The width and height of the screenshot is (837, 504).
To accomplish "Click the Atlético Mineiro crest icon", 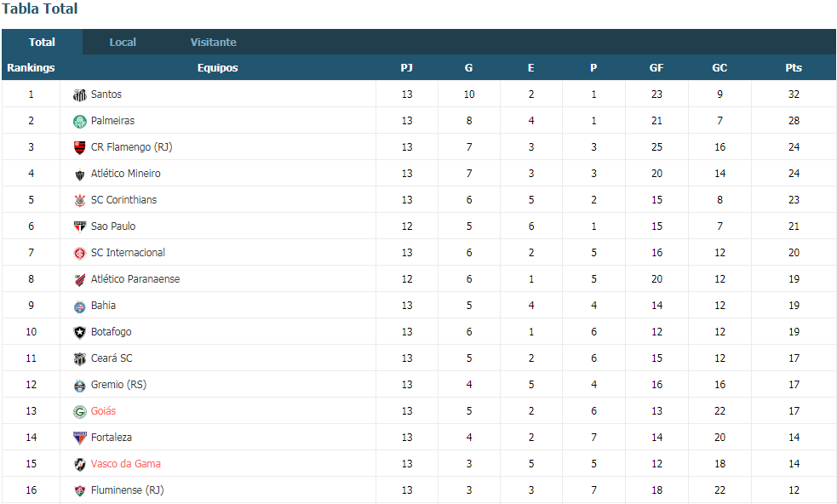I will (x=79, y=175).
